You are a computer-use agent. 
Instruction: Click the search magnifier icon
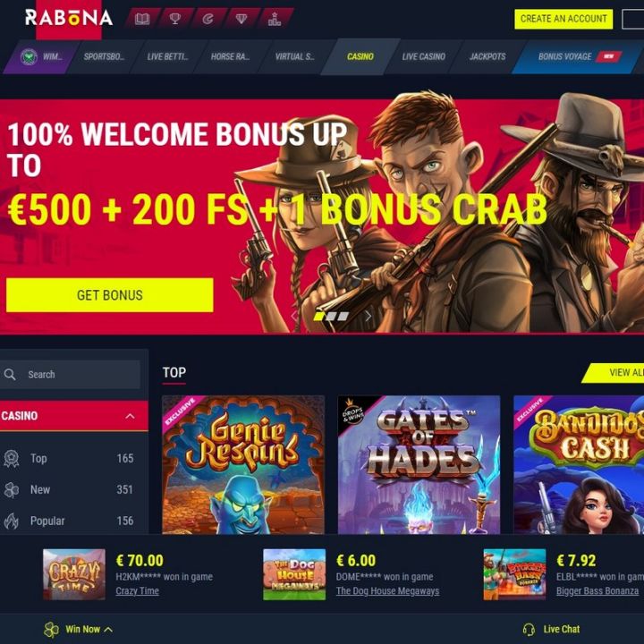(10, 374)
